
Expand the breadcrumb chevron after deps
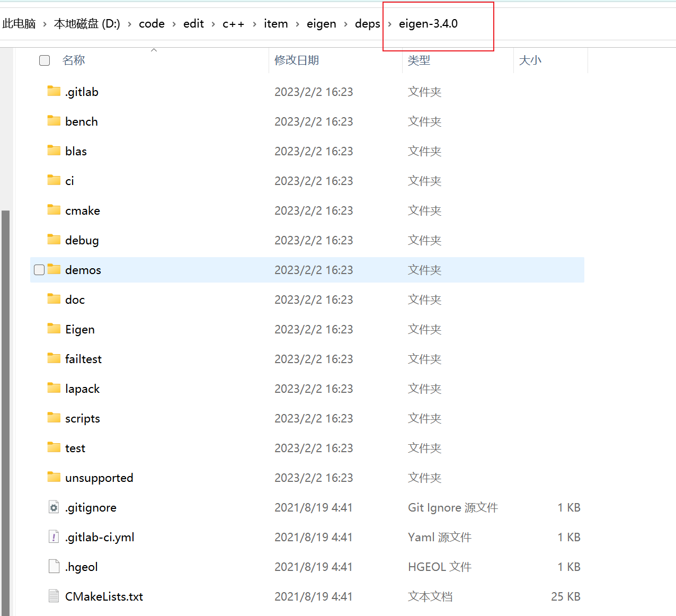click(x=389, y=23)
